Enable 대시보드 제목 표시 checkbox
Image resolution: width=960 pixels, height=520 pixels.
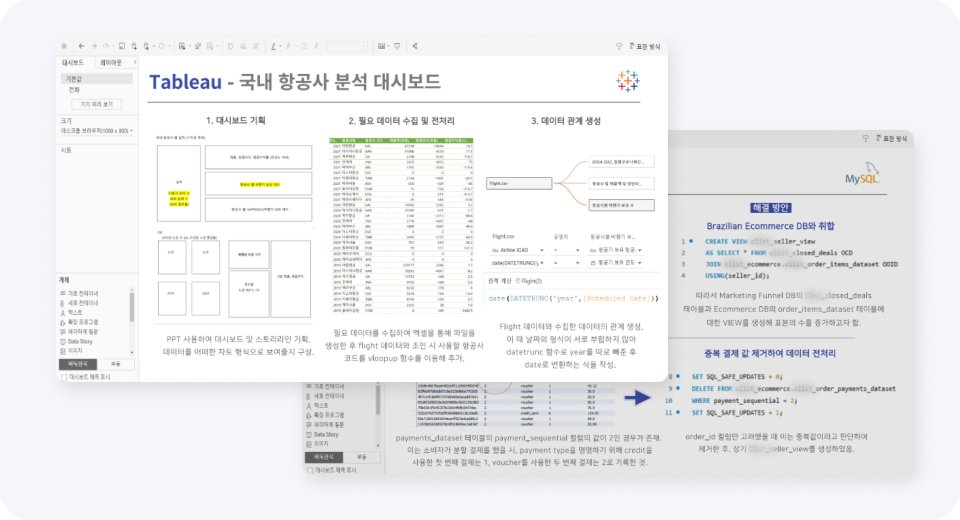tap(65, 377)
